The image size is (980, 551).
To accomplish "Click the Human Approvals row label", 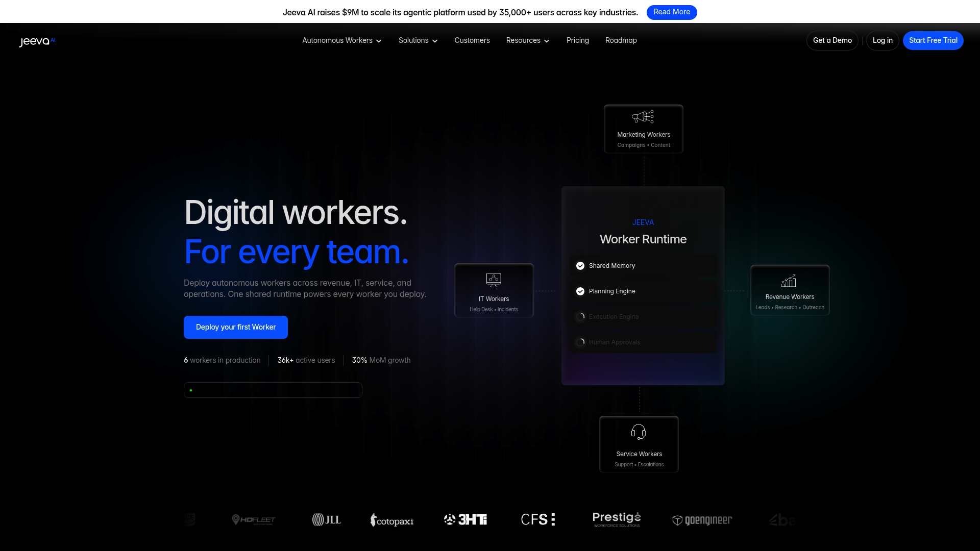I will pyautogui.click(x=615, y=342).
